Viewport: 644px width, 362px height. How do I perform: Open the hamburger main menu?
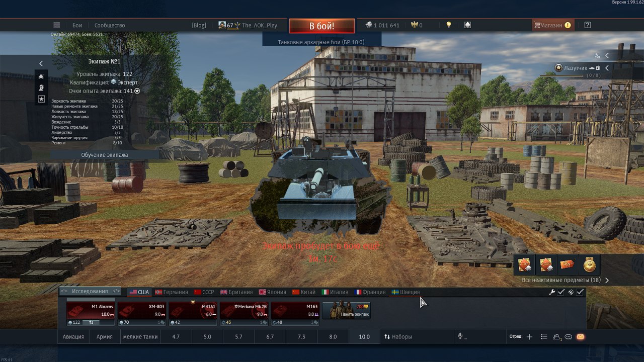click(57, 25)
